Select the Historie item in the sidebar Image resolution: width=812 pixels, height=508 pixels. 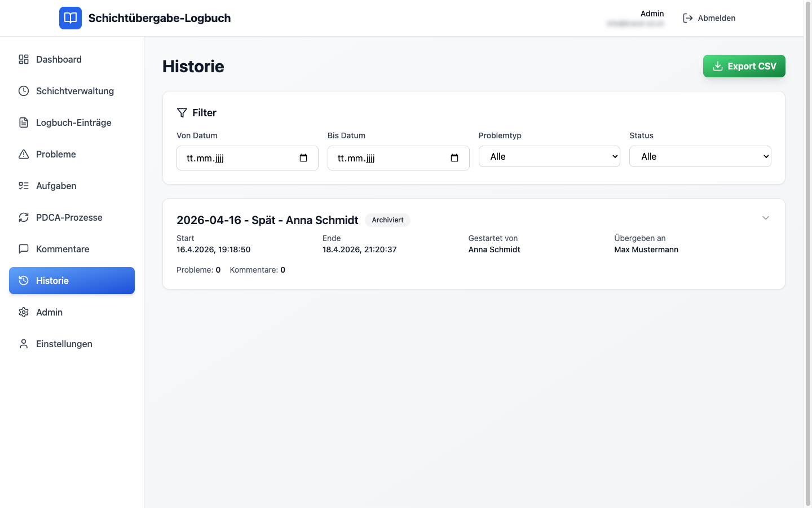coord(72,281)
